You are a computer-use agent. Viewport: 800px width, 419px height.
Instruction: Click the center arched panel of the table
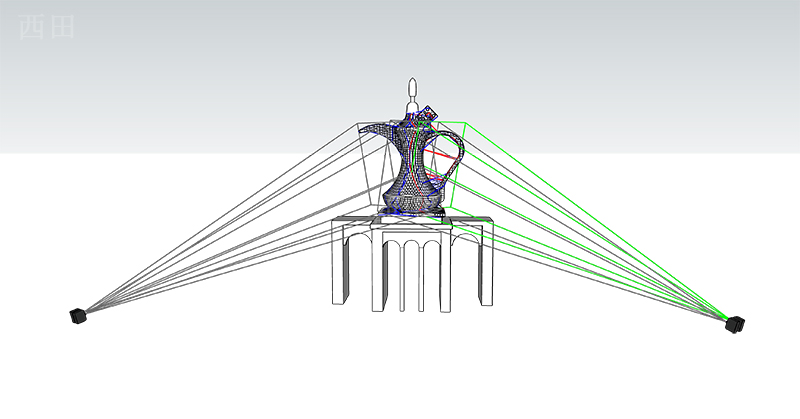pyautogui.click(x=411, y=270)
